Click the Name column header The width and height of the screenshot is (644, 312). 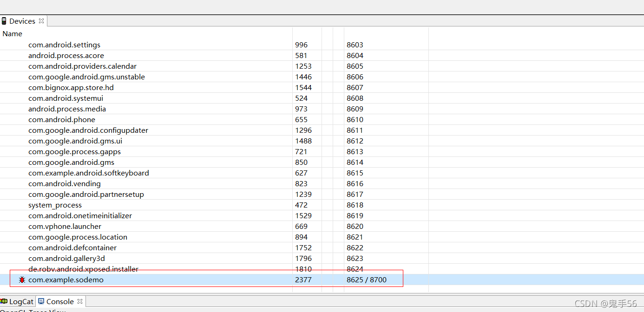(x=13, y=34)
